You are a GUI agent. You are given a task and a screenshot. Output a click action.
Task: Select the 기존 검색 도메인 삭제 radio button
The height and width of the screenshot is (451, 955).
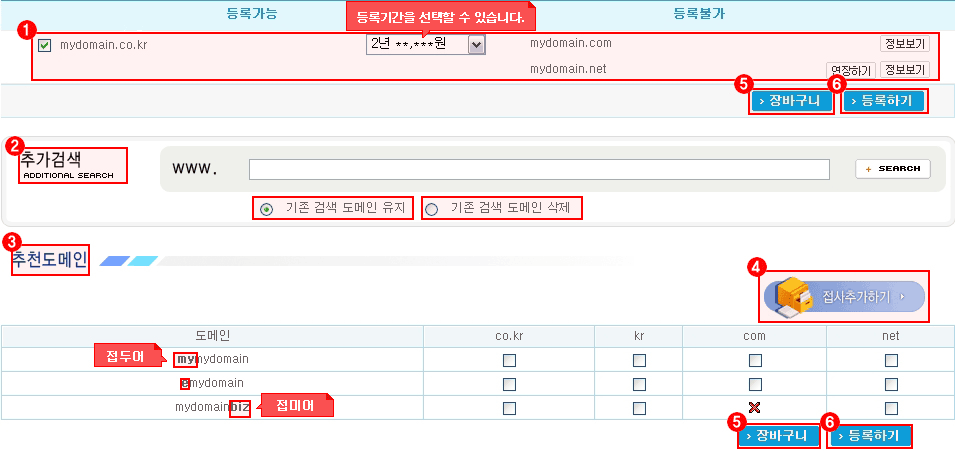tap(432, 209)
